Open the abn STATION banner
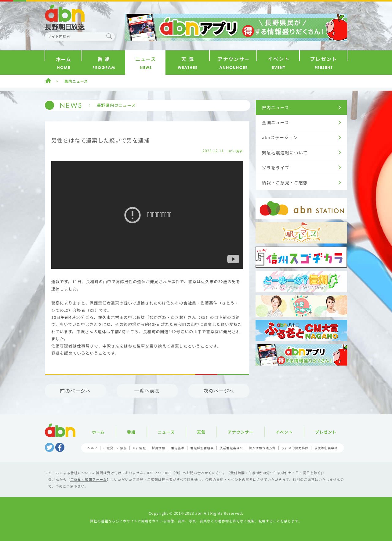Screen dimensions: 392x541 (x=301, y=208)
